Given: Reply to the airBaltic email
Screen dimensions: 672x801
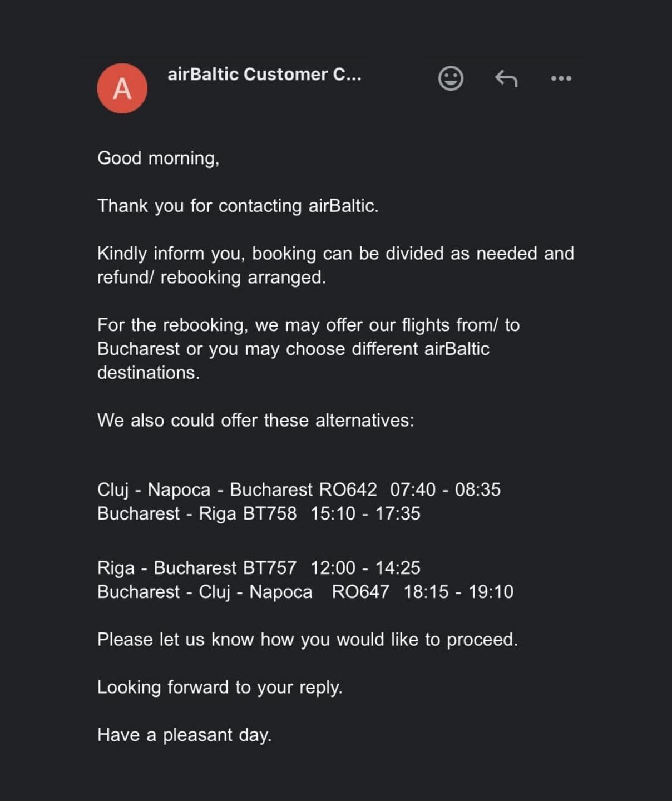Looking at the screenshot, I should [x=506, y=78].
